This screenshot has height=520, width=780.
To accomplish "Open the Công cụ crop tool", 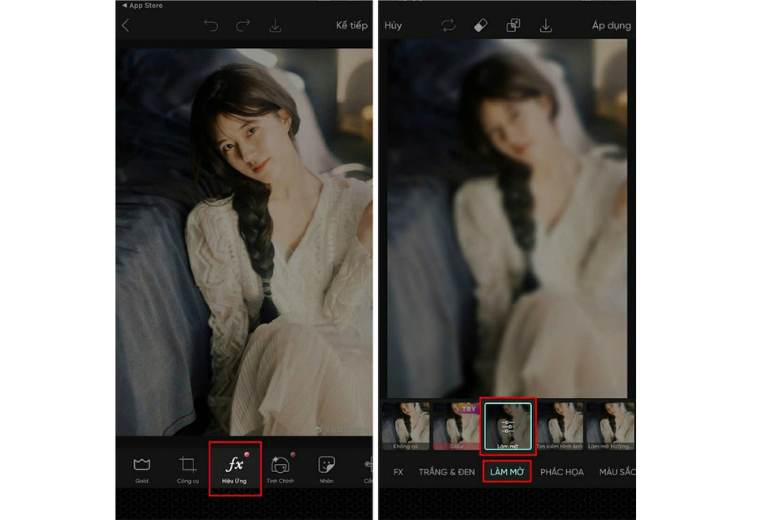I will (187, 468).
